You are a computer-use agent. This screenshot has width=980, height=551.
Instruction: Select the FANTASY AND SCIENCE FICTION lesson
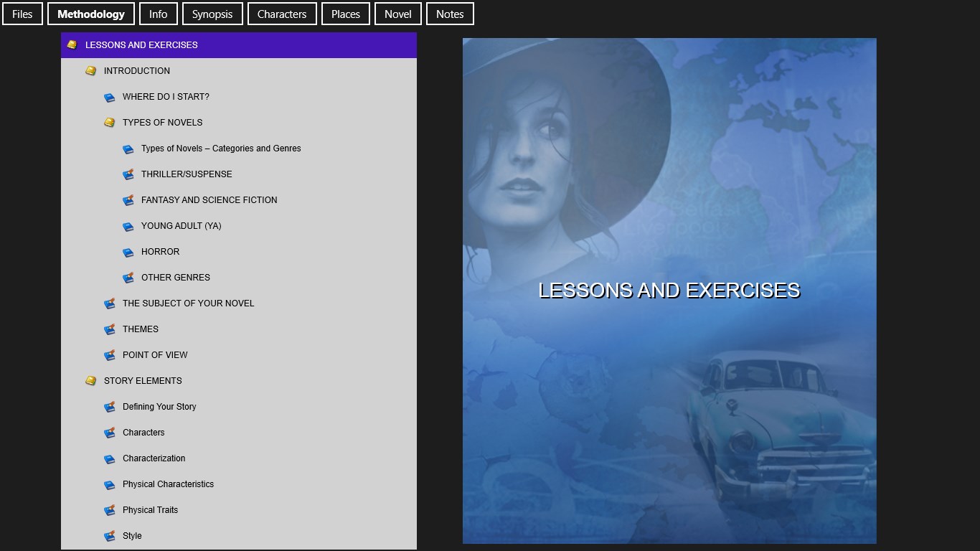[x=209, y=200]
